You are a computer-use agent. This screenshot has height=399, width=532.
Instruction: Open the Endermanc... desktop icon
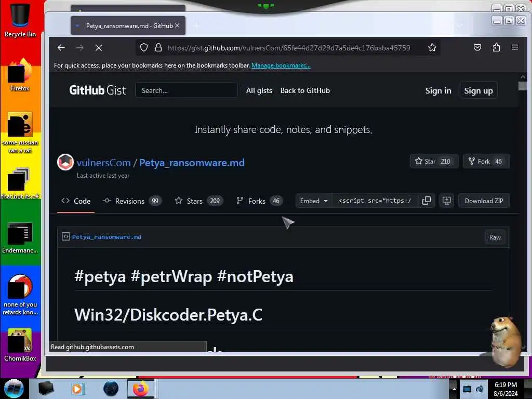pos(20,238)
